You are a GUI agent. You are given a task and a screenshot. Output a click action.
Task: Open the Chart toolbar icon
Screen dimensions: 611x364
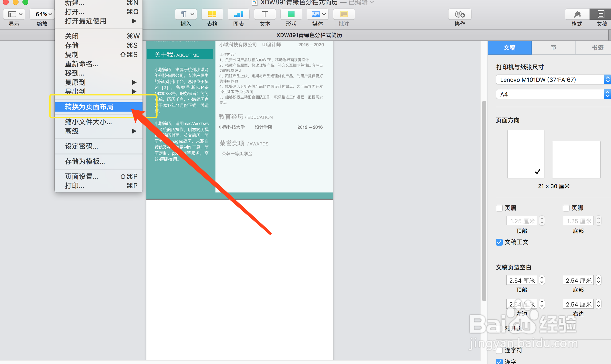click(x=238, y=14)
